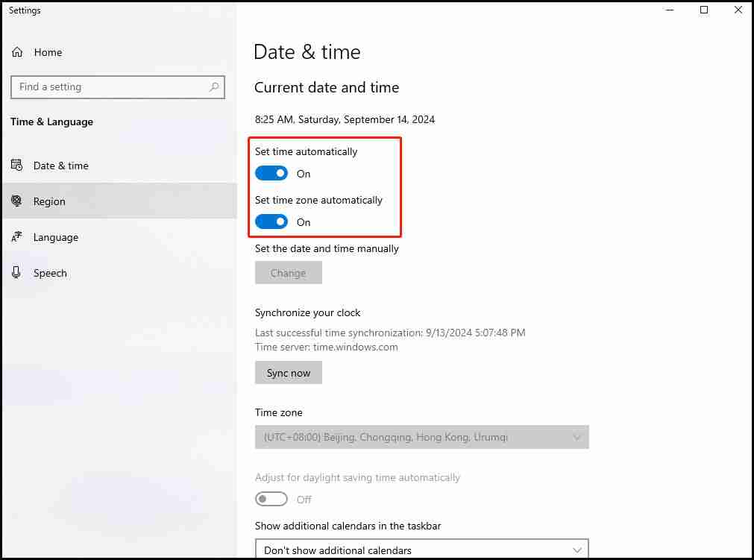Click Set the date and time manually label
Screen dimensions: 754x560
pyautogui.click(x=327, y=248)
